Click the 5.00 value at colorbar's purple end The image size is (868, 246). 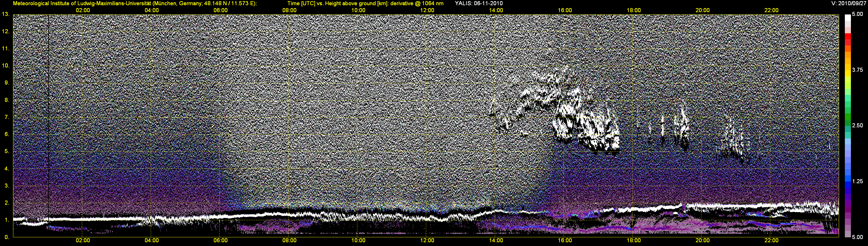[x=858, y=237]
